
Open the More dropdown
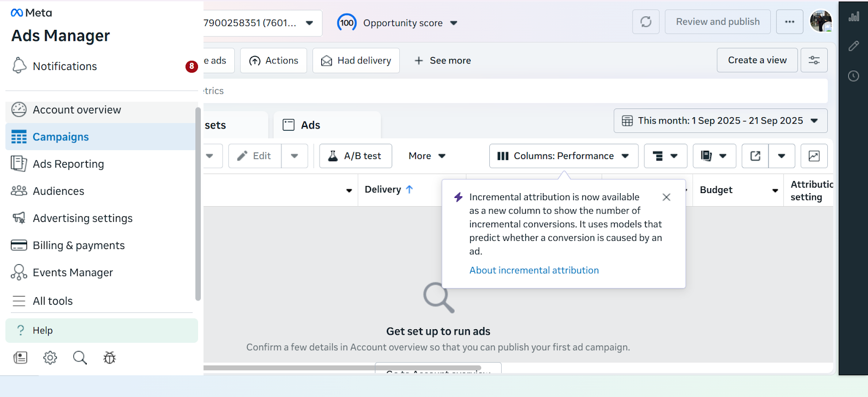coord(427,156)
